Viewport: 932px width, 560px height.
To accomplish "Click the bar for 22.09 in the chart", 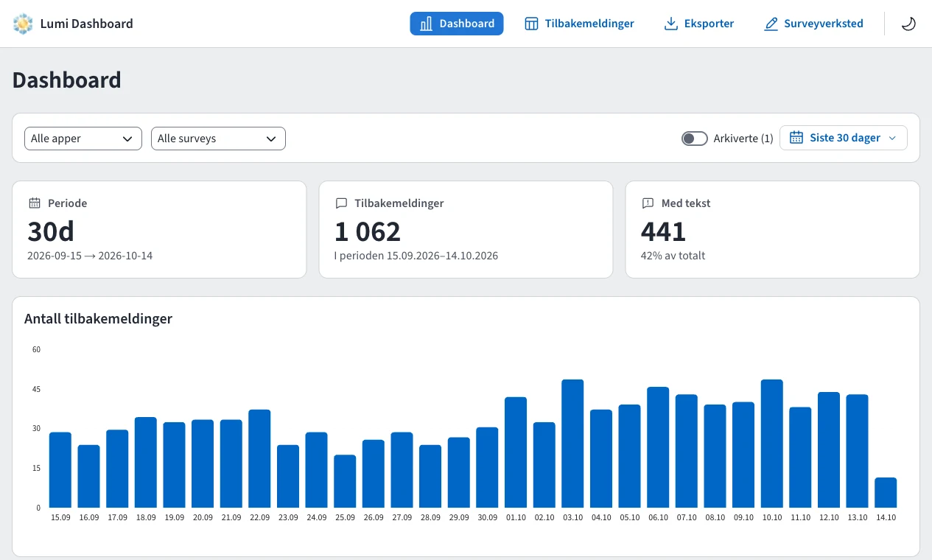I will coord(259,458).
